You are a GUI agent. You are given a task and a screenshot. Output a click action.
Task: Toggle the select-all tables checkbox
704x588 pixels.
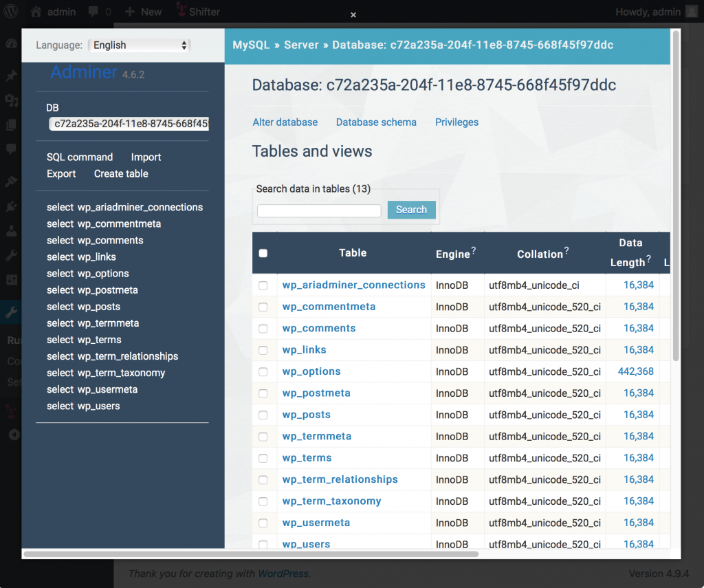click(x=263, y=253)
